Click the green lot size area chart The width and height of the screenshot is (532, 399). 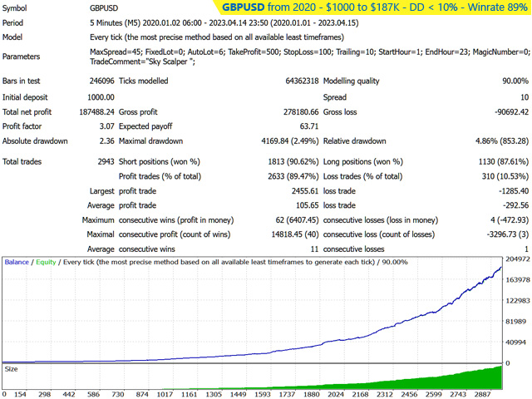[441, 382]
